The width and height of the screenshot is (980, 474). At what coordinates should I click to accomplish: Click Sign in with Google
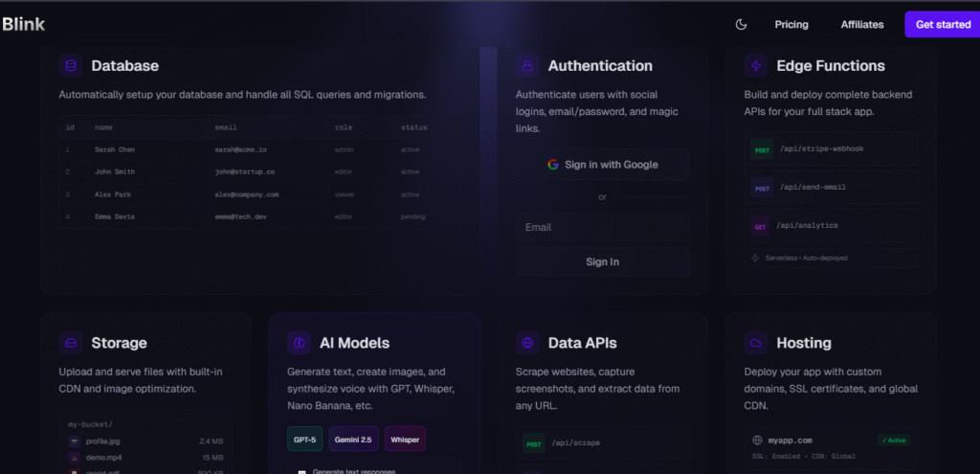click(602, 165)
